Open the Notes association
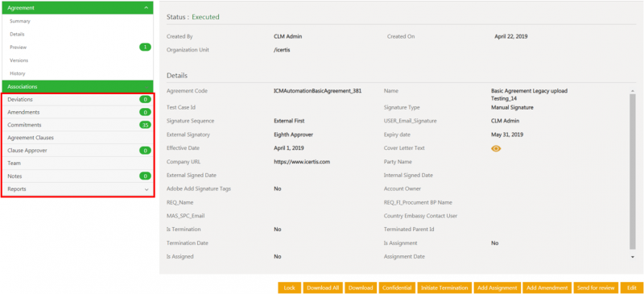 (78, 176)
